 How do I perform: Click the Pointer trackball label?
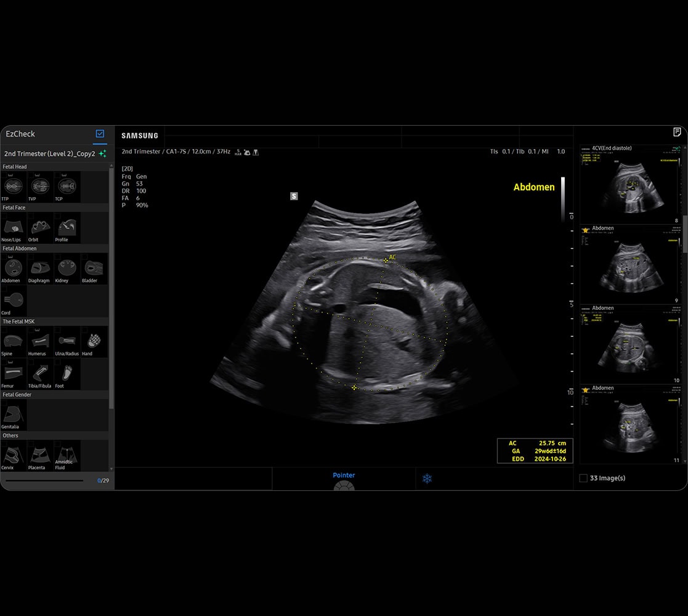(x=344, y=475)
